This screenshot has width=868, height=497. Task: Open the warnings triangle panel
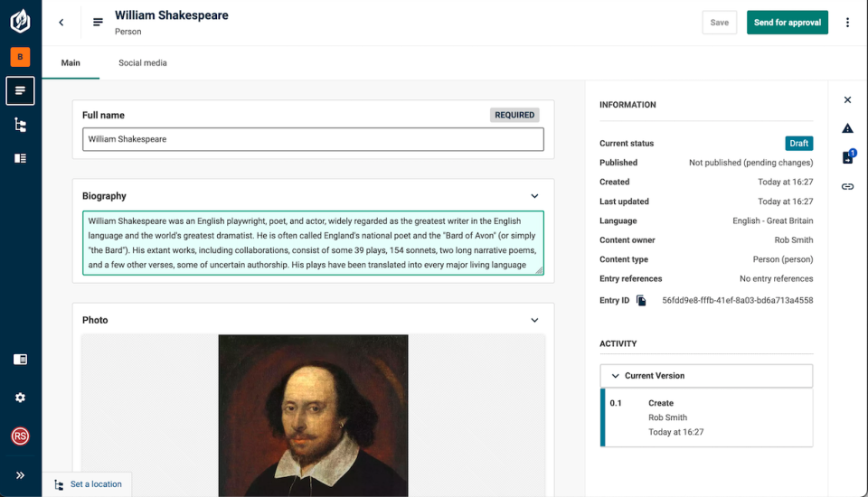847,128
